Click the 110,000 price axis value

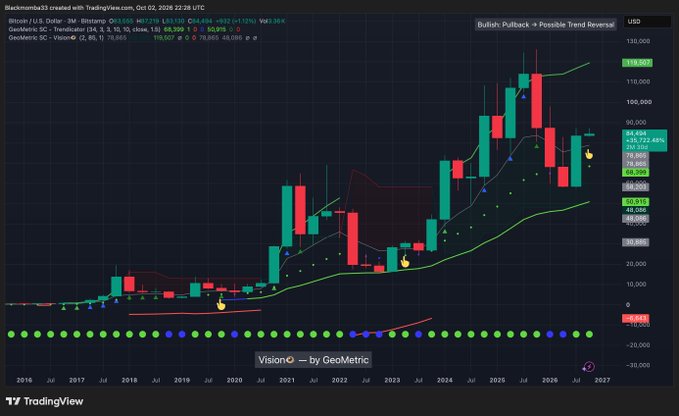[639, 81]
